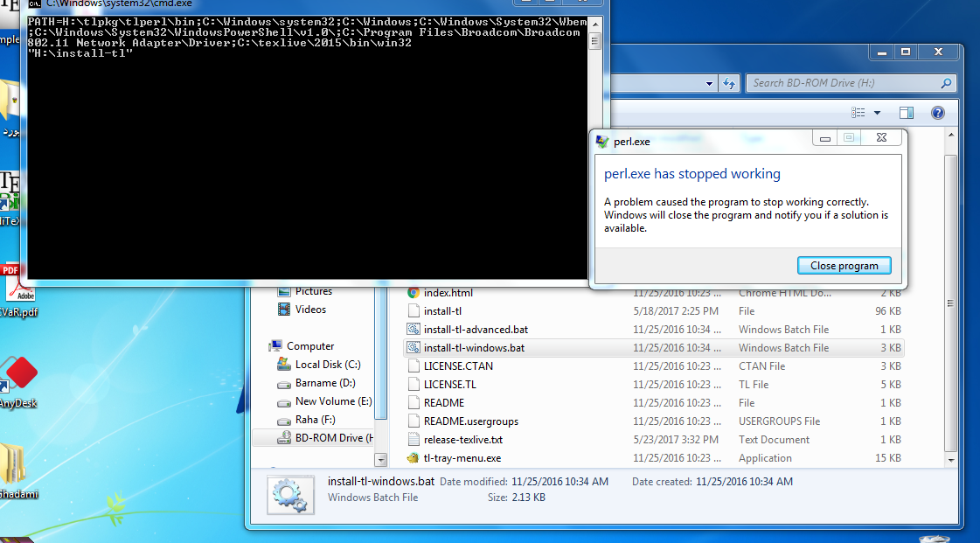The width and height of the screenshot is (980, 543).
Task: Click "2.13 KB" size in the details pane
Action: click(529, 498)
